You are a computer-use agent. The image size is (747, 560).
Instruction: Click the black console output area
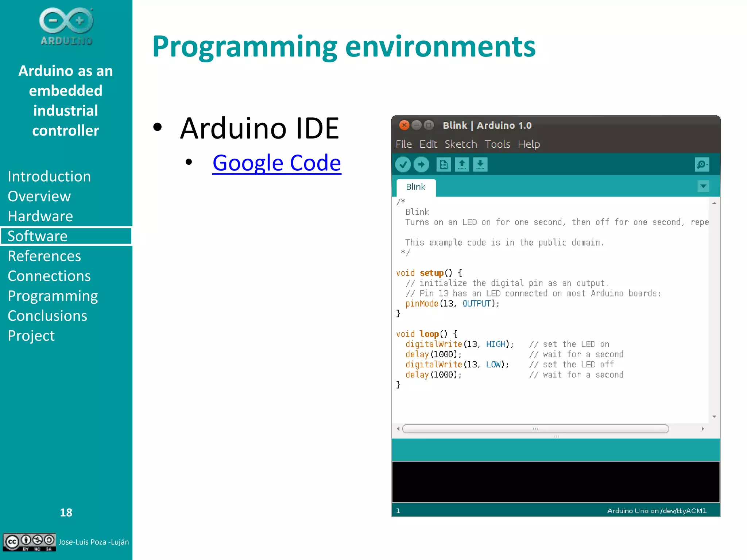pos(556,482)
